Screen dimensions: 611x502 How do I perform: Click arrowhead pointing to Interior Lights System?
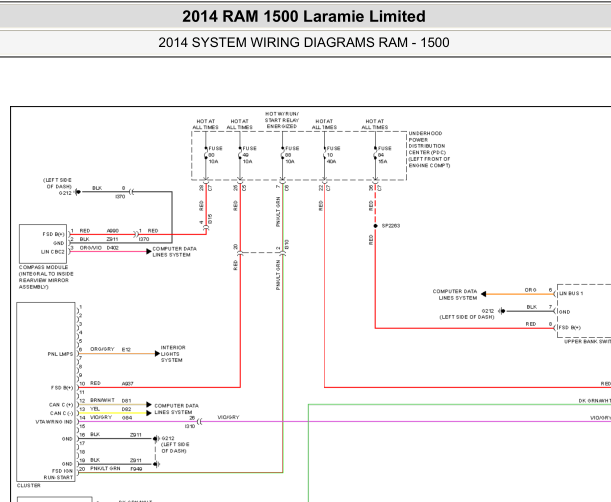[157, 354]
